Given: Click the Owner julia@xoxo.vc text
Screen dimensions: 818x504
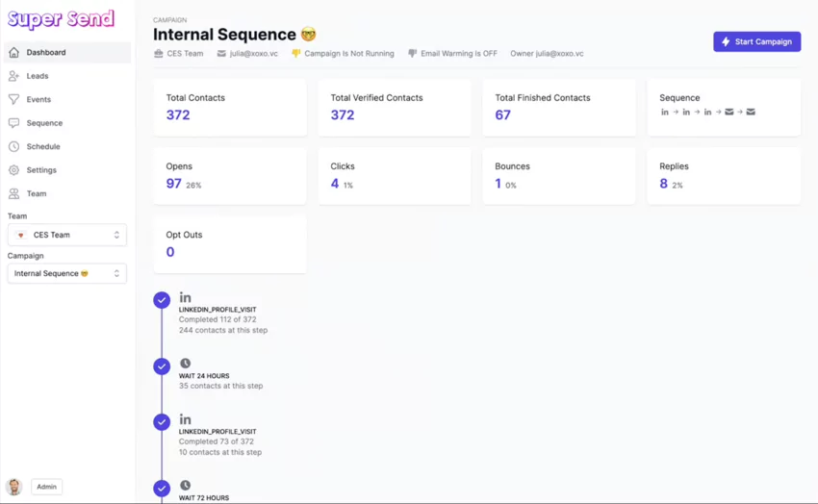Looking at the screenshot, I should click(x=547, y=54).
